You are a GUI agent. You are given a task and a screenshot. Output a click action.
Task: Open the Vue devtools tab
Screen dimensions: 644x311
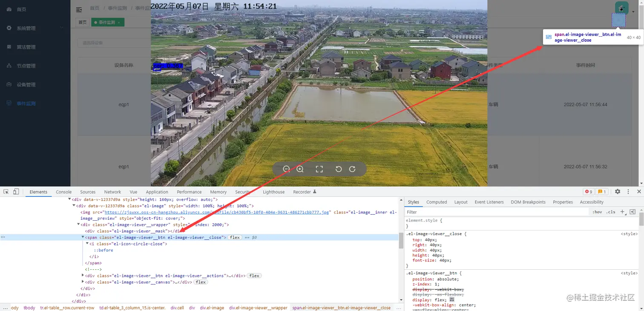pyautogui.click(x=133, y=192)
